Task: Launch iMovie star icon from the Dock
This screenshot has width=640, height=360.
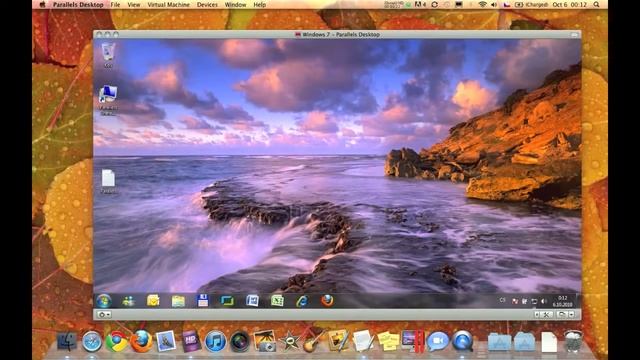Action: [289, 342]
